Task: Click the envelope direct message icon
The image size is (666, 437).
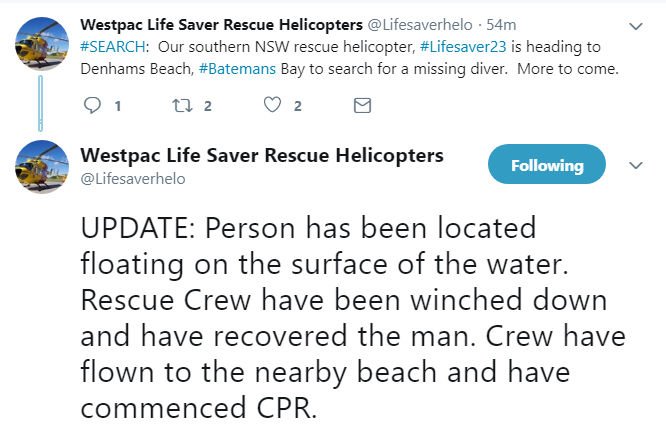Action: 363,105
